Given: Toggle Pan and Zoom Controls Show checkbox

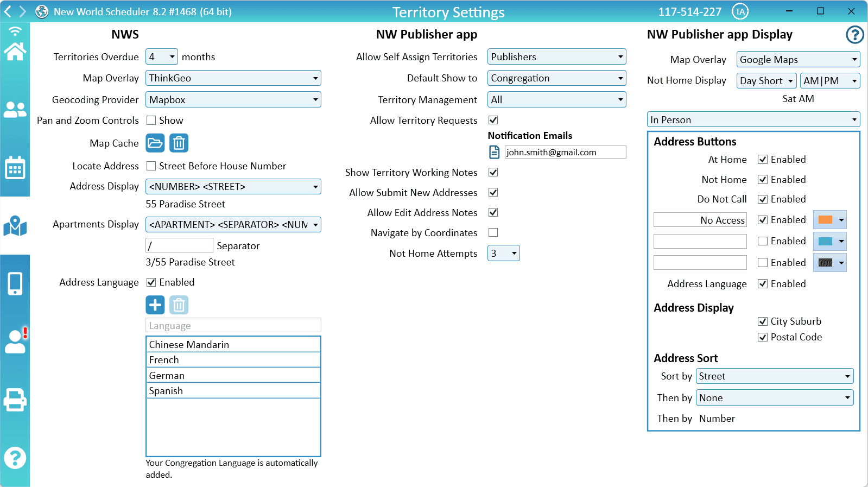Looking at the screenshot, I should pyautogui.click(x=151, y=121).
